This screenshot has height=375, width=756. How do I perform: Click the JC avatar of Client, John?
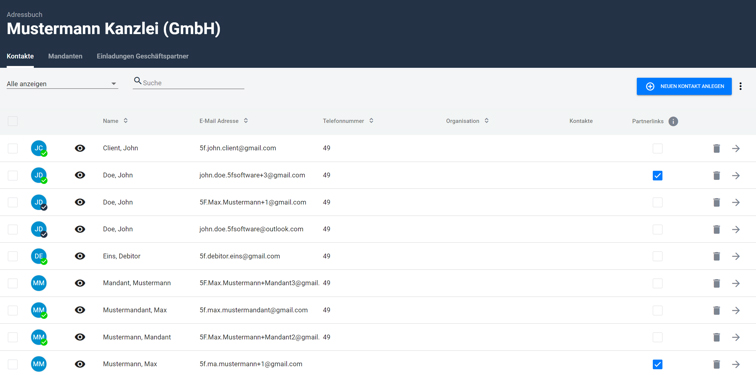coord(39,148)
